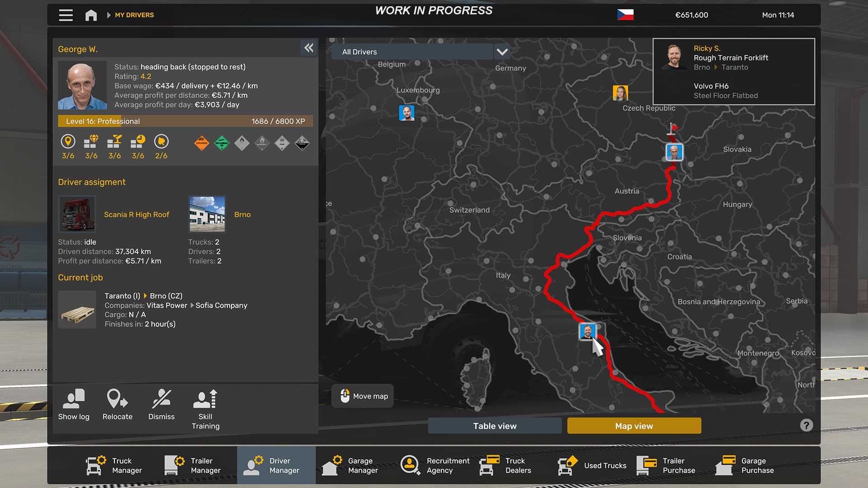This screenshot has height=488, width=868.
Task: Open the Truck Manager tab
Action: (x=114, y=465)
